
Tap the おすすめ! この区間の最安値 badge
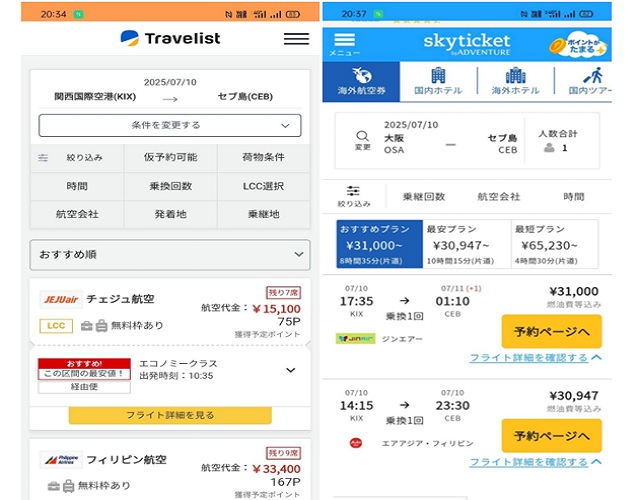pyautogui.click(x=84, y=369)
